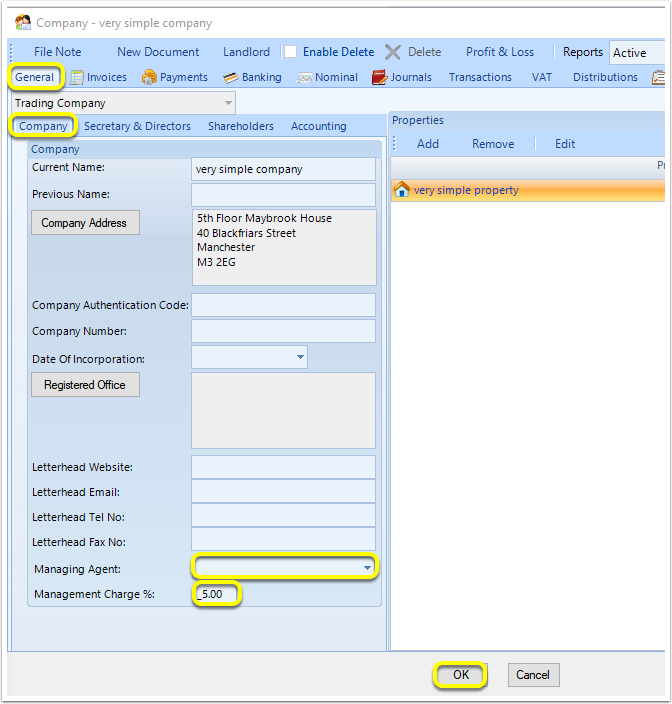Image resolution: width=672 pixels, height=704 pixels.
Task: Open the Banking card icon
Action: point(231,78)
